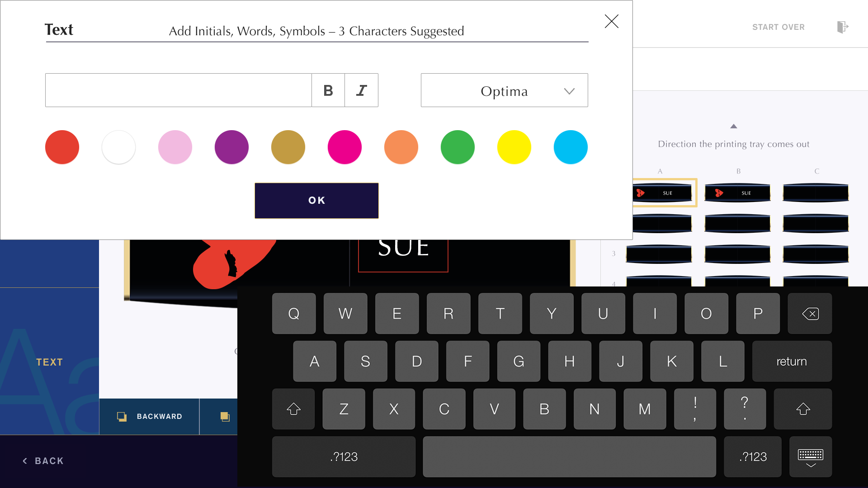868x488 pixels.
Task: Tap the left shift key
Action: (x=293, y=409)
